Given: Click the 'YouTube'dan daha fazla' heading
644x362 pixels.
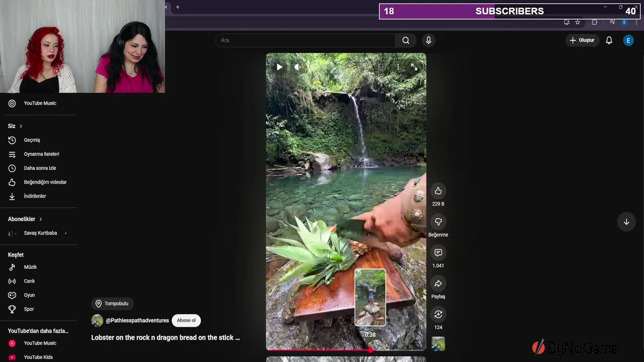Looking at the screenshot, I should coord(38,331).
